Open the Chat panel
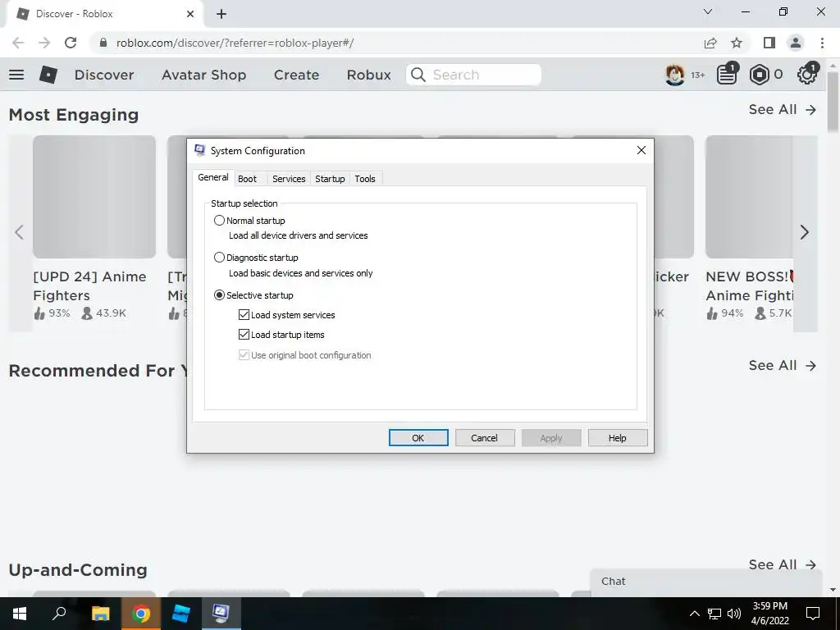The width and height of the screenshot is (840, 630). tap(706, 582)
